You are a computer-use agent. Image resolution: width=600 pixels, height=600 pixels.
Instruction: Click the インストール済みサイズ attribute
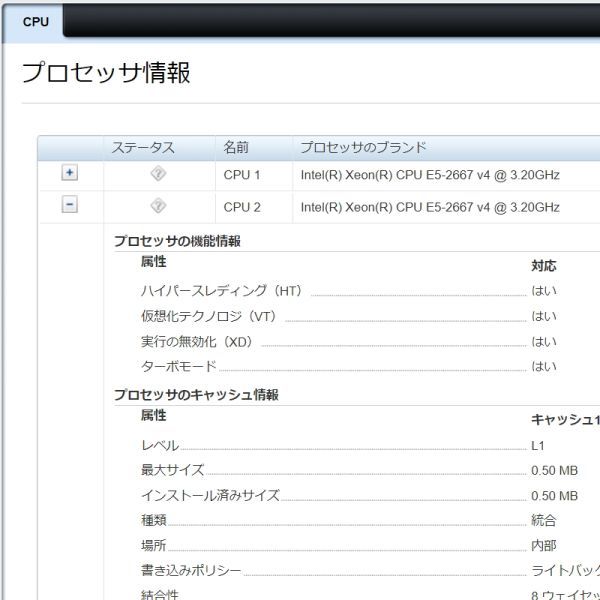210,496
